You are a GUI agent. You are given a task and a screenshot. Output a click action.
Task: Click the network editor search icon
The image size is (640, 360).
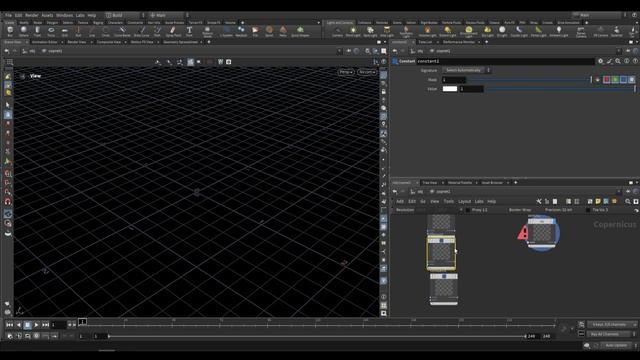(628, 201)
